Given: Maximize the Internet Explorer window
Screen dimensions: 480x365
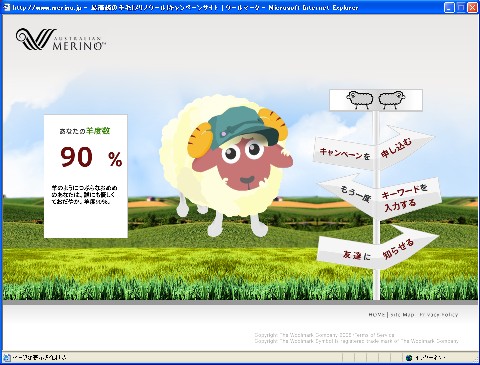Looking at the screenshot, I should tap(461, 7).
